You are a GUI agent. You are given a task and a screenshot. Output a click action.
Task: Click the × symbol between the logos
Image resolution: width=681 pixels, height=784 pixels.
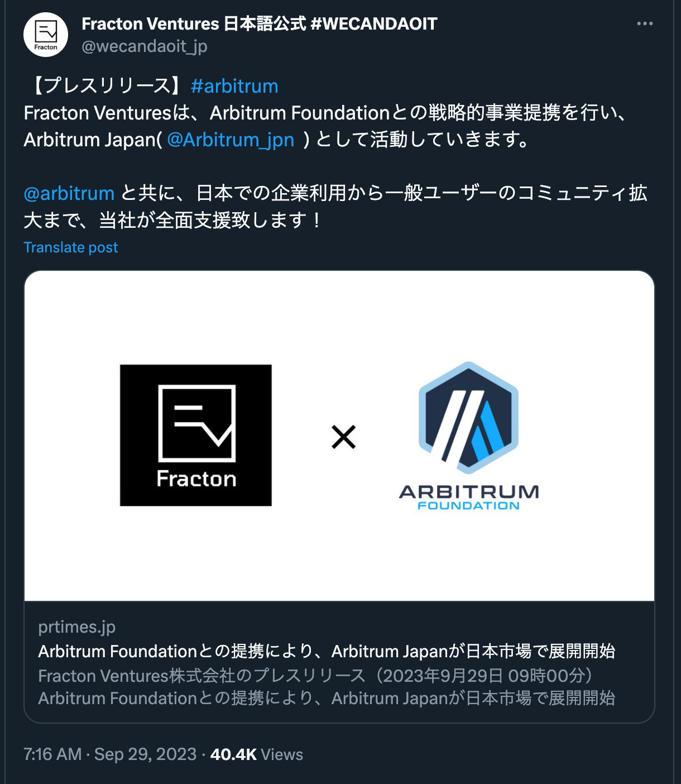(343, 437)
